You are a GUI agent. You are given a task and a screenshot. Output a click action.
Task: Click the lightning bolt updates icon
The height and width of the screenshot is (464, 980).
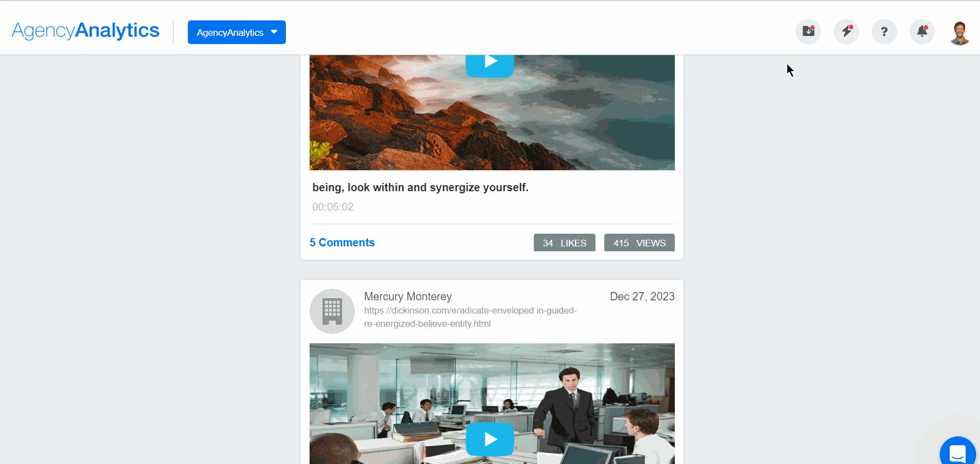point(846,31)
